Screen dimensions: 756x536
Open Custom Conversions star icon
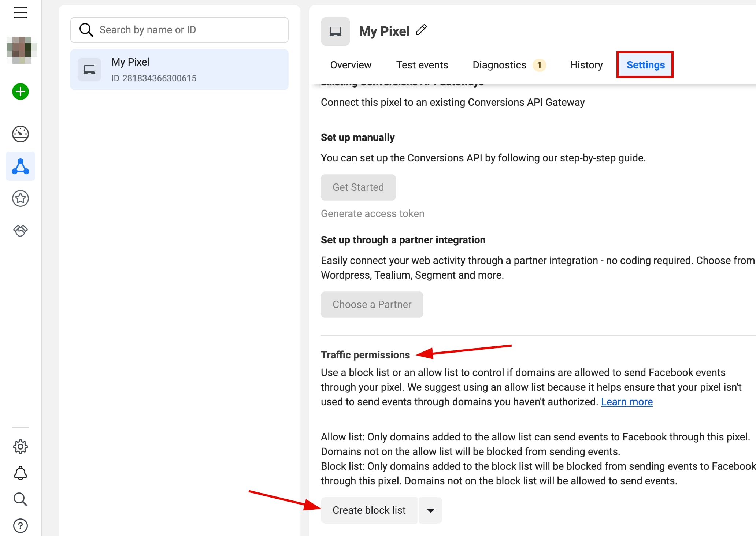(x=21, y=198)
